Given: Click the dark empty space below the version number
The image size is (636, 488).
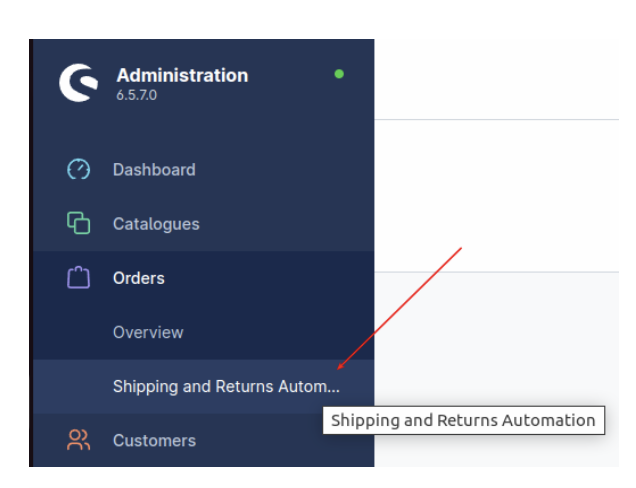Looking at the screenshot, I should tap(204, 124).
